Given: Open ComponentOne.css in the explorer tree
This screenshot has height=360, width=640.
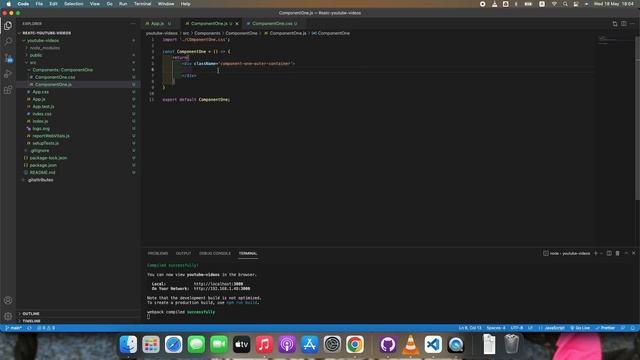Looking at the screenshot, I should click(x=55, y=77).
